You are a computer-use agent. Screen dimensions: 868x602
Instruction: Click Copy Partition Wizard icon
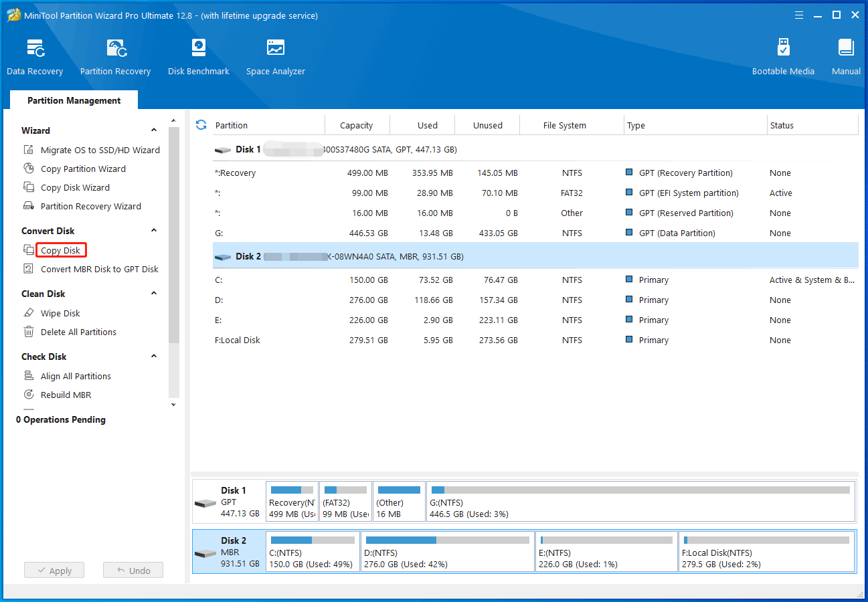29,169
